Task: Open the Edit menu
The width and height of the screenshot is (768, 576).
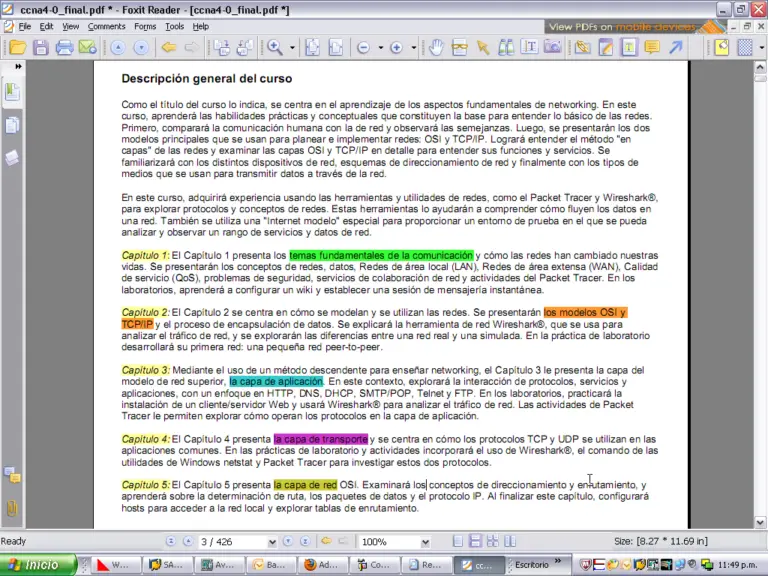Action: [x=47, y=26]
